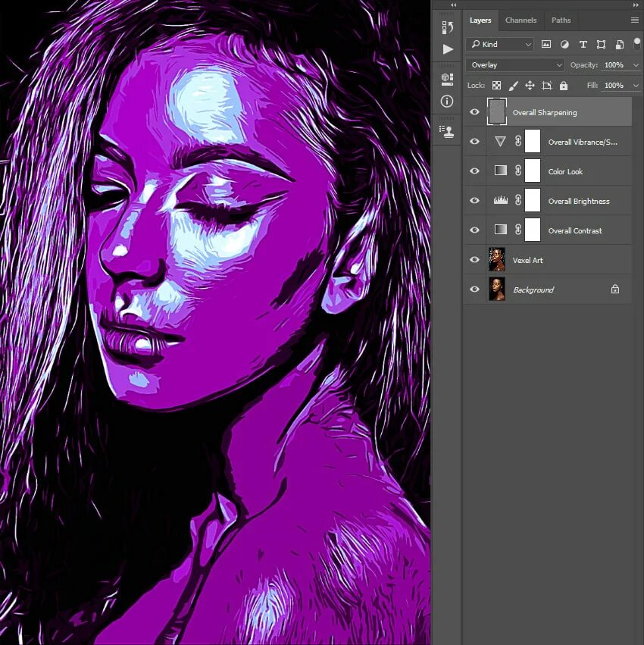Viewport: 644px width, 645px height.
Task: Lock artboard nesting icon
Action: click(546, 86)
